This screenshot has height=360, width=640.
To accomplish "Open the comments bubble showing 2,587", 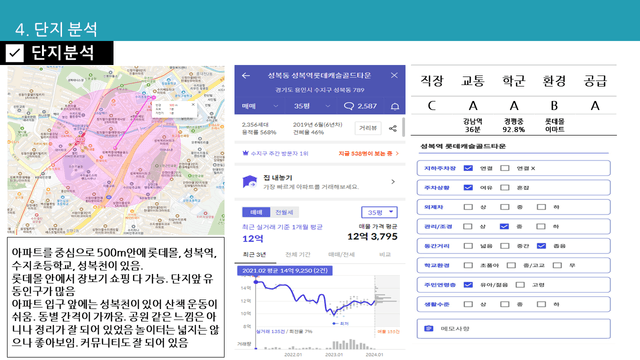I will (x=360, y=106).
